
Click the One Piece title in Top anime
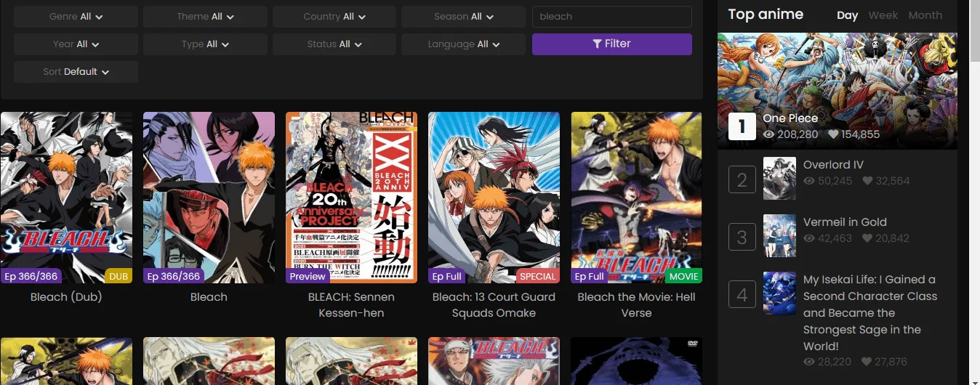coord(790,118)
